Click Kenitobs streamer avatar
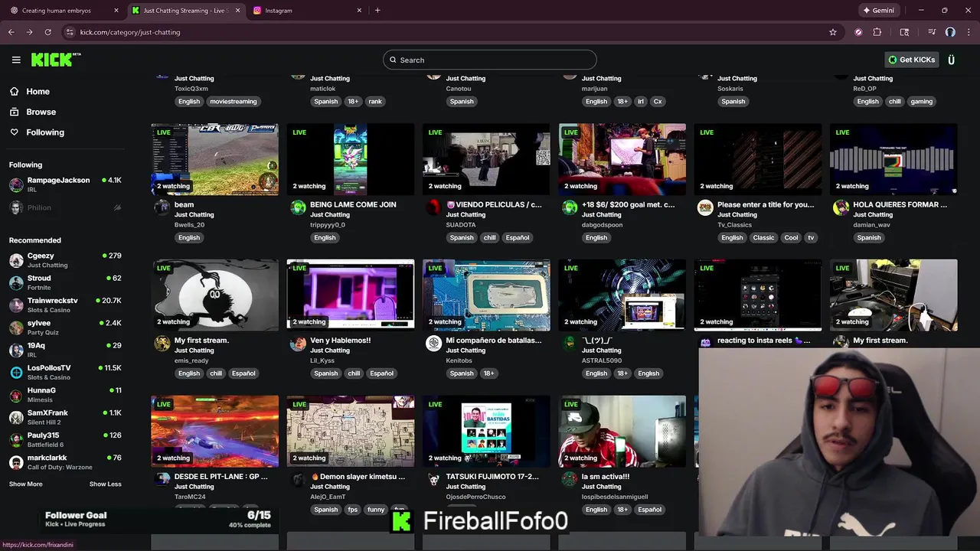The width and height of the screenshot is (980, 551). [434, 344]
